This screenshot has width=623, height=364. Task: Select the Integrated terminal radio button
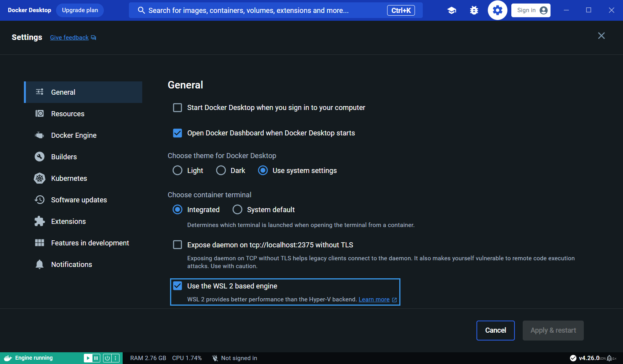point(177,209)
